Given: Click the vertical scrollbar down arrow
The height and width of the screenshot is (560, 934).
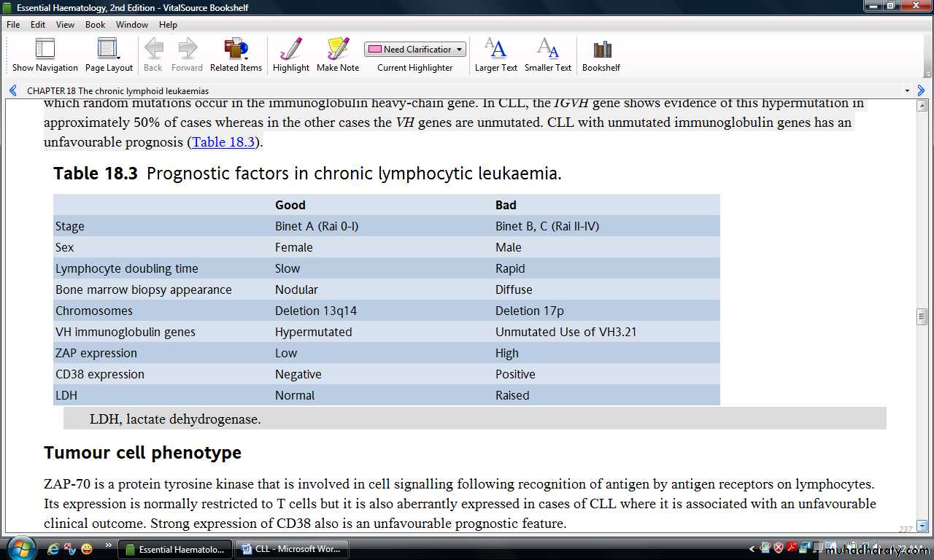Looking at the screenshot, I should [922, 526].
